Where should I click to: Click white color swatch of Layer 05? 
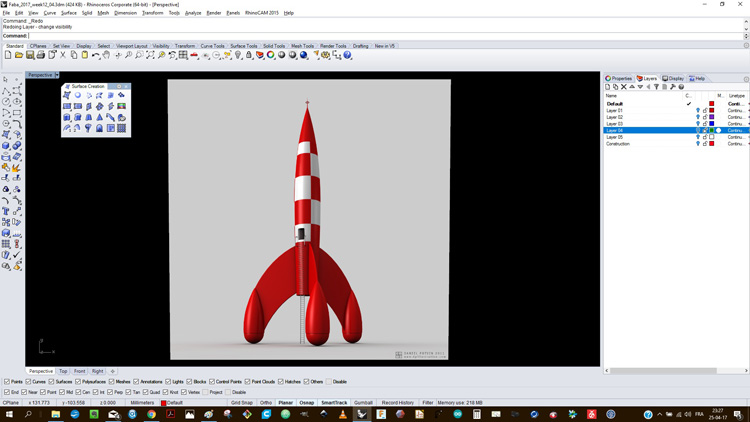712,137
